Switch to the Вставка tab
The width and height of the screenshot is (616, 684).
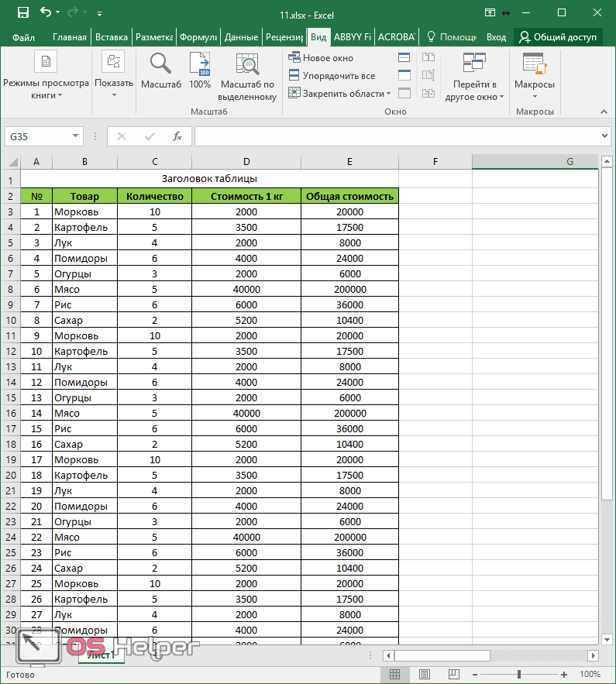[112, 37]
